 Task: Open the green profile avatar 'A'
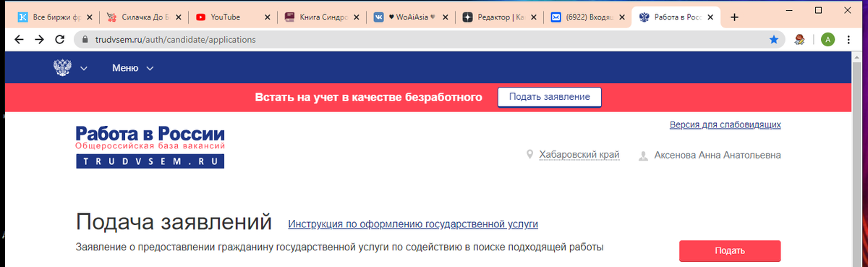point(827,40)
